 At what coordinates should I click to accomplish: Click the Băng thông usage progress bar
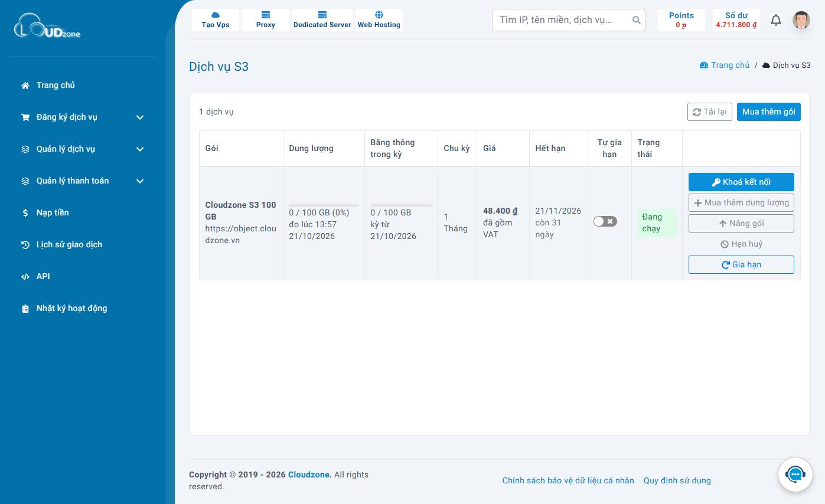coord(401,205)
